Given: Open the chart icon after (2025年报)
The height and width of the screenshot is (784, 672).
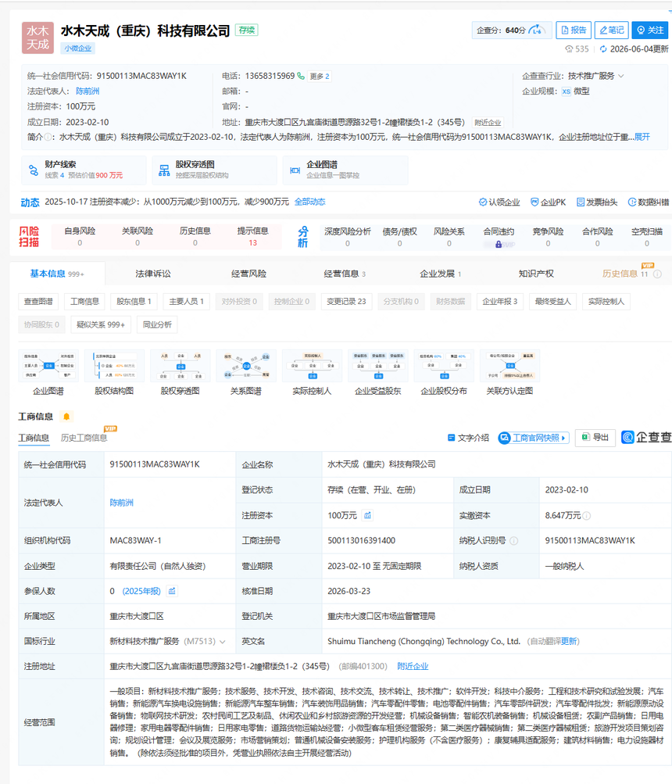Looking at the screenshot, I should [x=172, y=591].
